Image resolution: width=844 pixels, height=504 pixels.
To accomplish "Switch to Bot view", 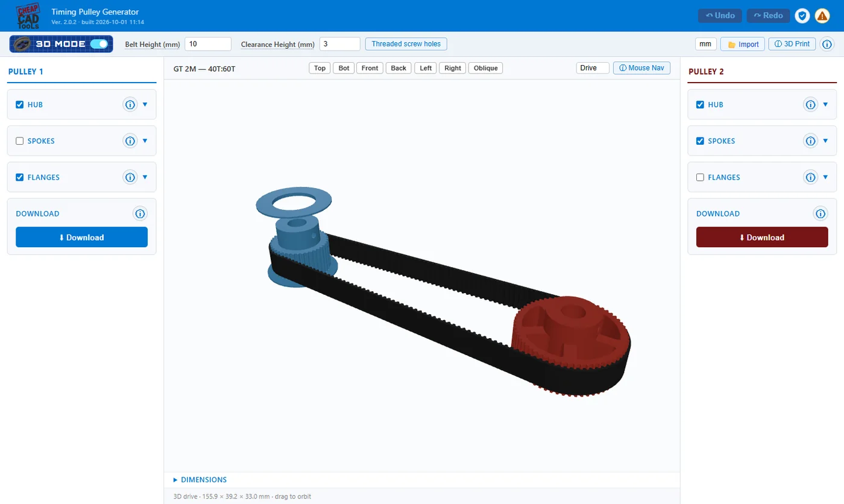I will click(344, 68).
